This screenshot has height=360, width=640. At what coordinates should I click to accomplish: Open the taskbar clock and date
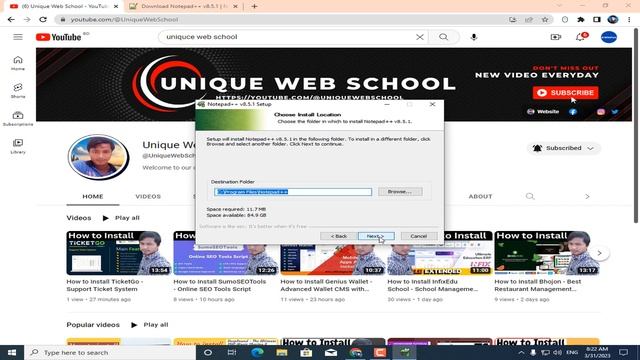coord(597,352)
